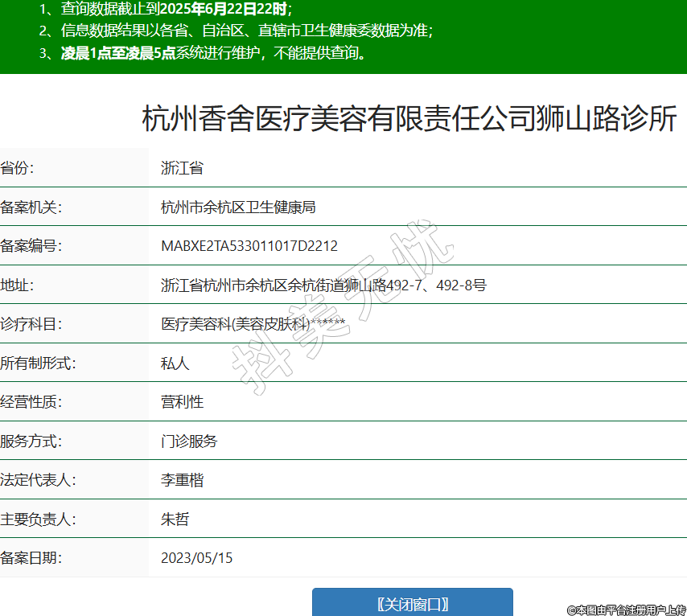687x616 pixels.
Task: Select the 备案编号 field label
Action: point(31,246)
